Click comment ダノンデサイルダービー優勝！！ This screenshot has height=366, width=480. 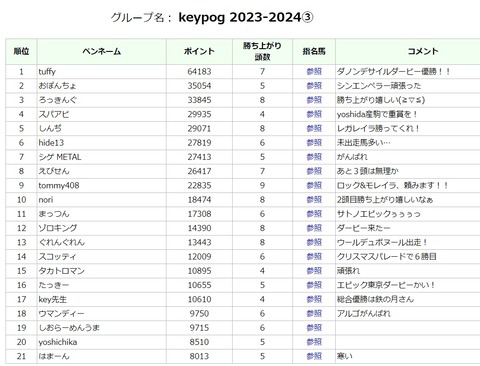coord(394,71)
